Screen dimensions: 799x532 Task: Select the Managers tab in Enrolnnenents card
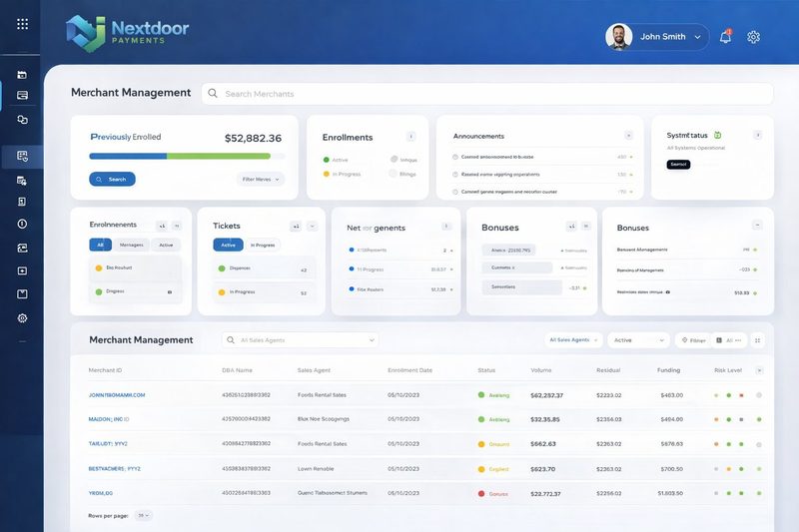pyautogui.click(x=132, y=245)
